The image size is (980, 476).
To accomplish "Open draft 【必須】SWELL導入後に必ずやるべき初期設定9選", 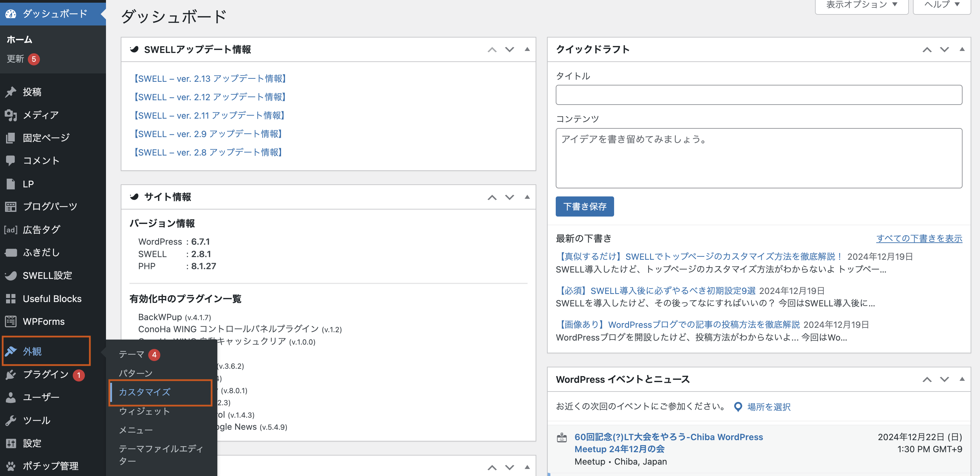I will (x=656, y=291).
